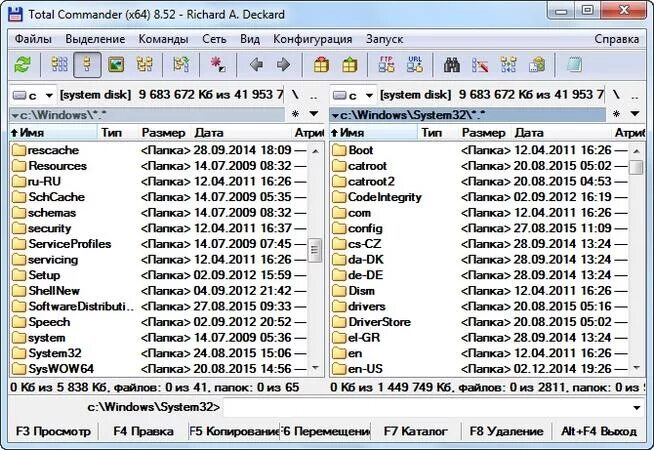The width and height of the screenshot is (654, 450).
Task: Open right panel directory history arrow
Action: pyautogui.click(x=635, y=114)
